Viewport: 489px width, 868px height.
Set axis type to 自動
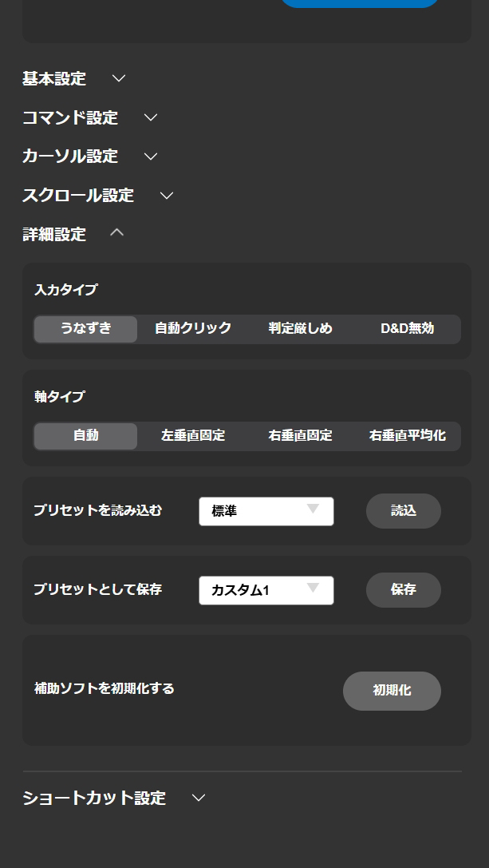pyautogui.click(x=86, y=436)
